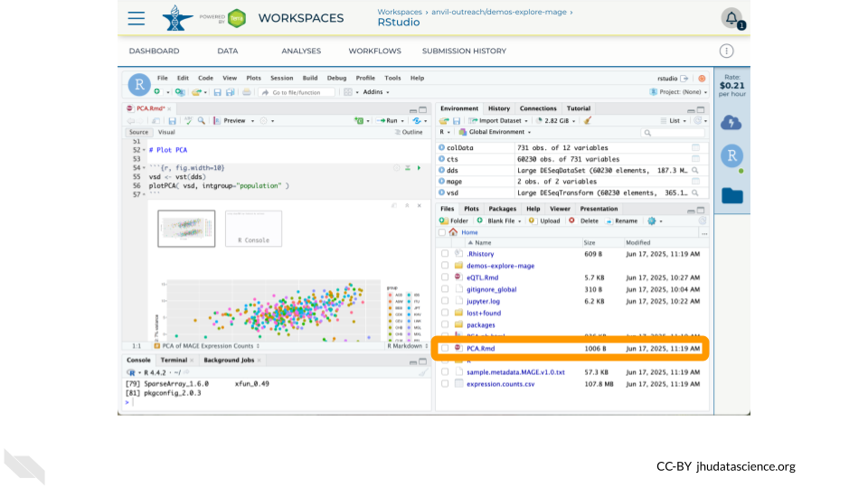Save workspace icon in Environment pane
The height and width of the screenshot is (488, 868).
457,120
